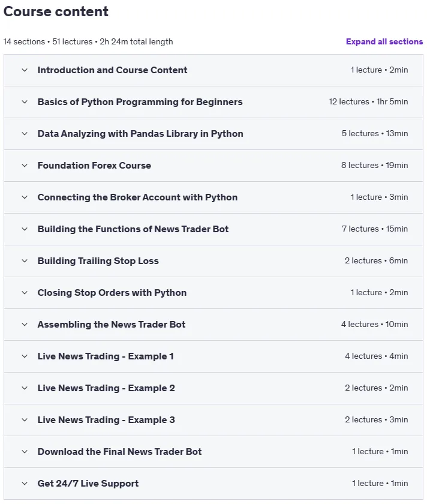
Task: Click the 8 lectures • 19min label
Action: tap(375, 165)
